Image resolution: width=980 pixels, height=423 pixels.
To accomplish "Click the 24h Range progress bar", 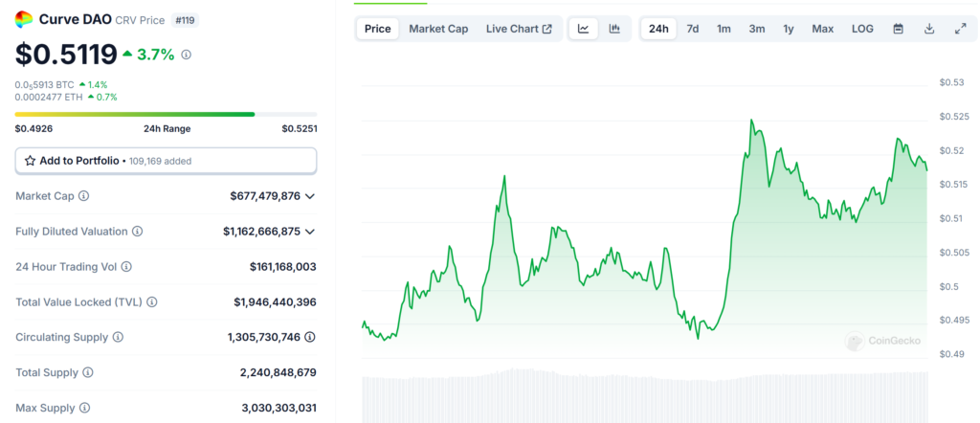I will [x=166, y=114].
